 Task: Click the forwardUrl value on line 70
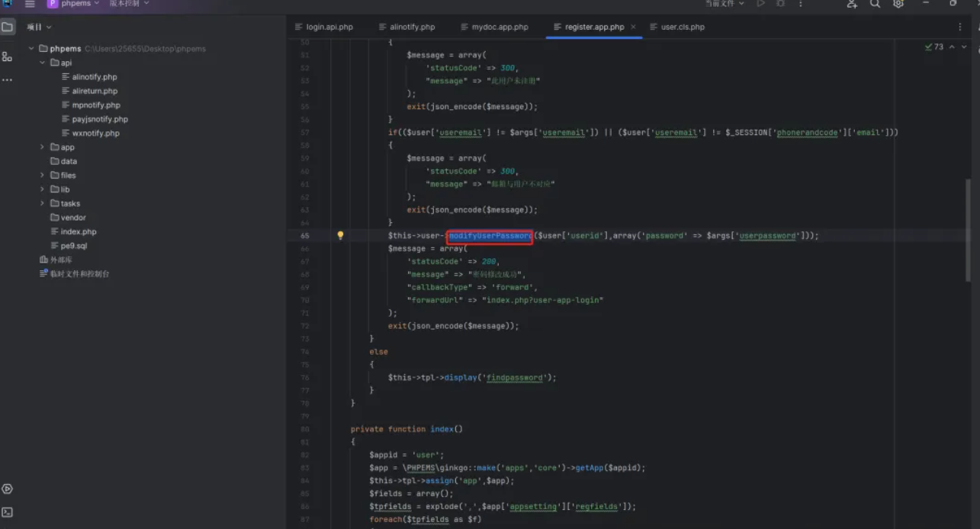point(545,300)
